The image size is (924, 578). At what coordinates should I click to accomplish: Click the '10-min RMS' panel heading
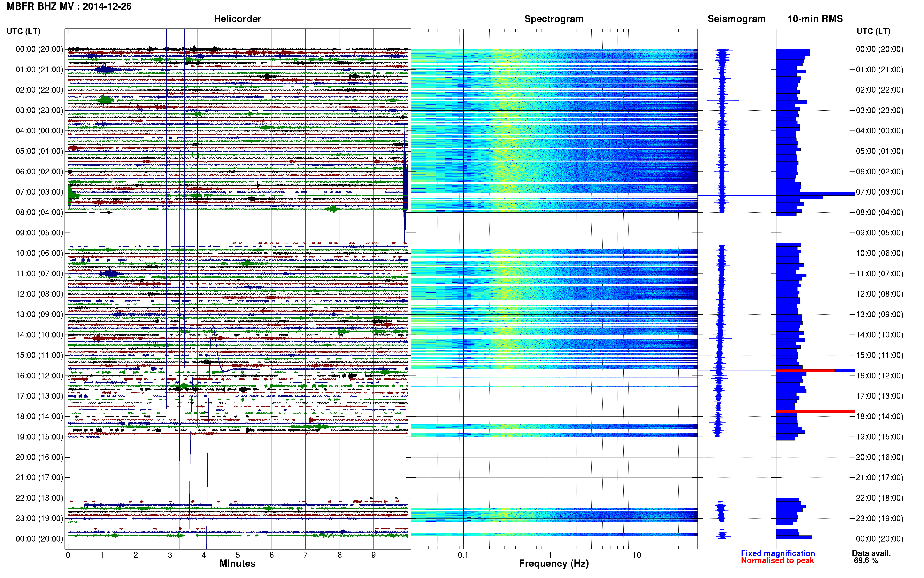point(815,19)
